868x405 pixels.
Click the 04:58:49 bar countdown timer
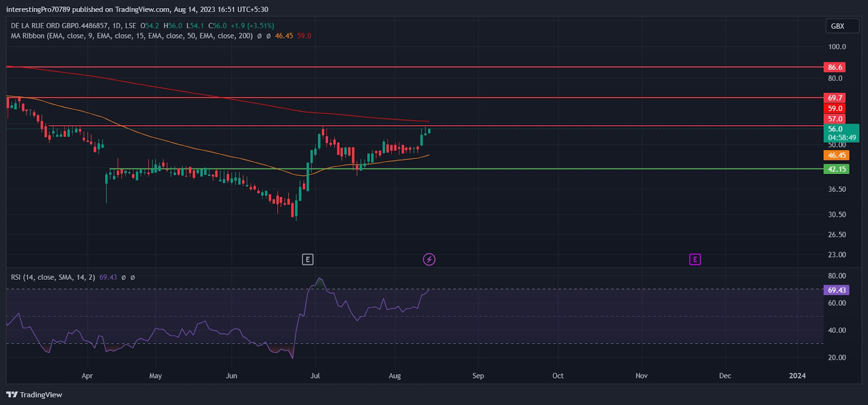(x=842, y=138)
